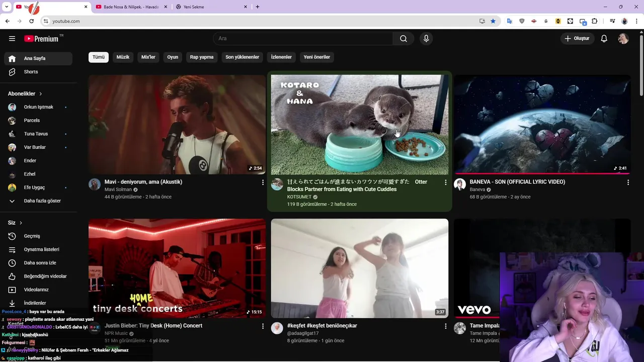Switch to Yeni Sekme tab
Viewport: 644px width, 362px height.
click(211, 7)
